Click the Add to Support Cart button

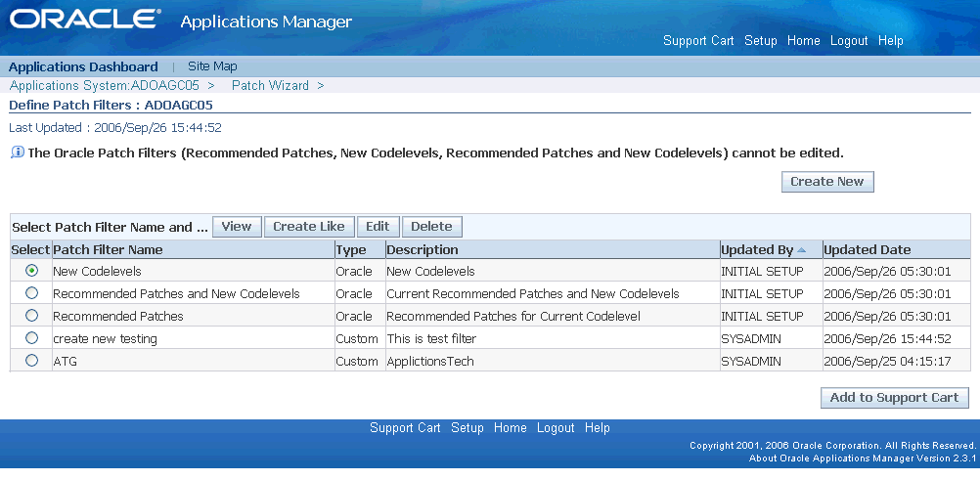pyautogui.click(x=894, y=398)
